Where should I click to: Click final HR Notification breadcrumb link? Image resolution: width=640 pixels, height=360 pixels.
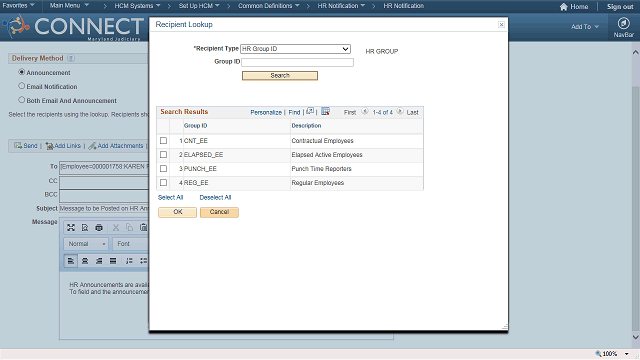point(404,6)
